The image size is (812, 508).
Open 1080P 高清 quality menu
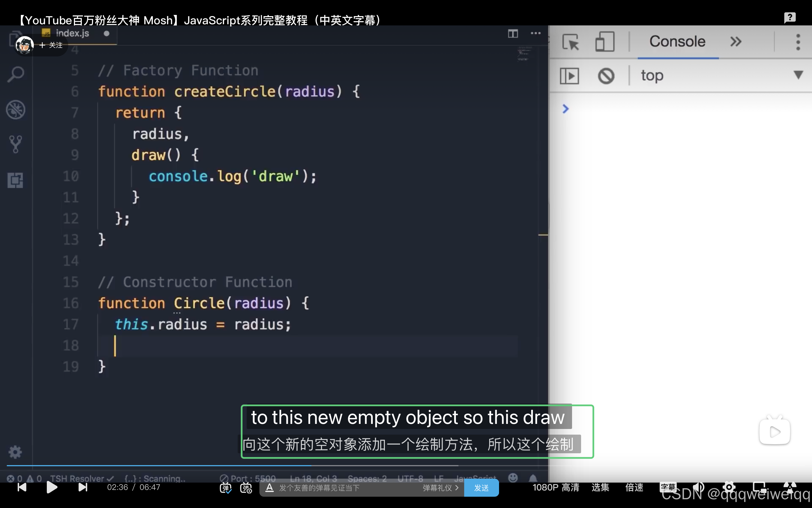coord(556,487)
